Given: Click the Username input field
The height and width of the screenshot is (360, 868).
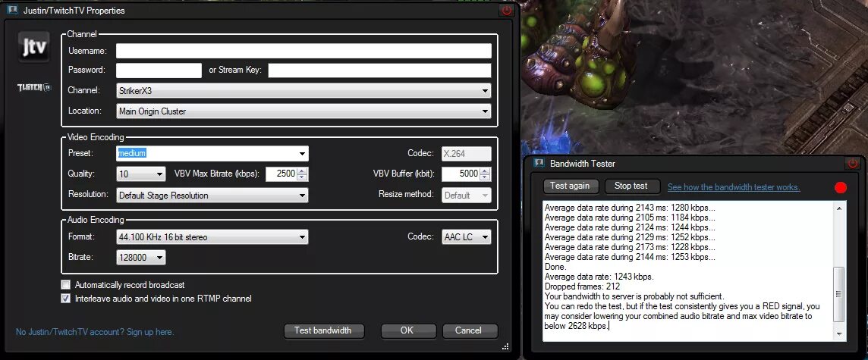Looking at the screenshot, I should click(x=304, y=51).
